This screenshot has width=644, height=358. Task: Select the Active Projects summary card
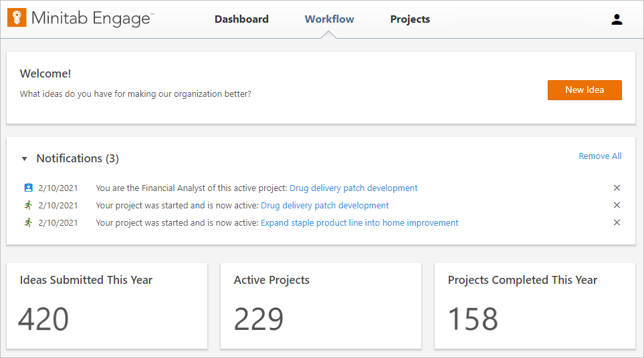click(321, 305)
